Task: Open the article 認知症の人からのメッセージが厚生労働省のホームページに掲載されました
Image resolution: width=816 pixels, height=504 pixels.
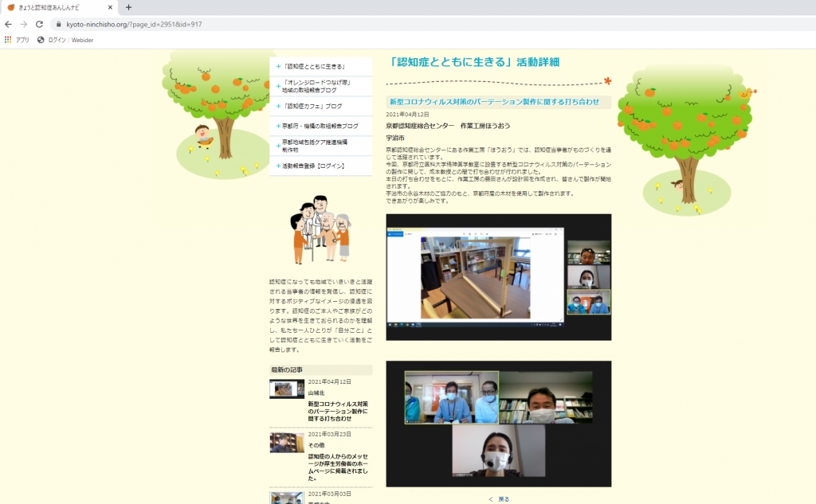Action: [338, 467]
